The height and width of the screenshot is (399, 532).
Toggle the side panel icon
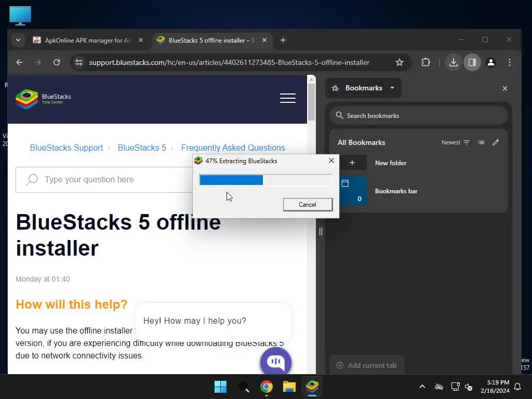(472, 62)
